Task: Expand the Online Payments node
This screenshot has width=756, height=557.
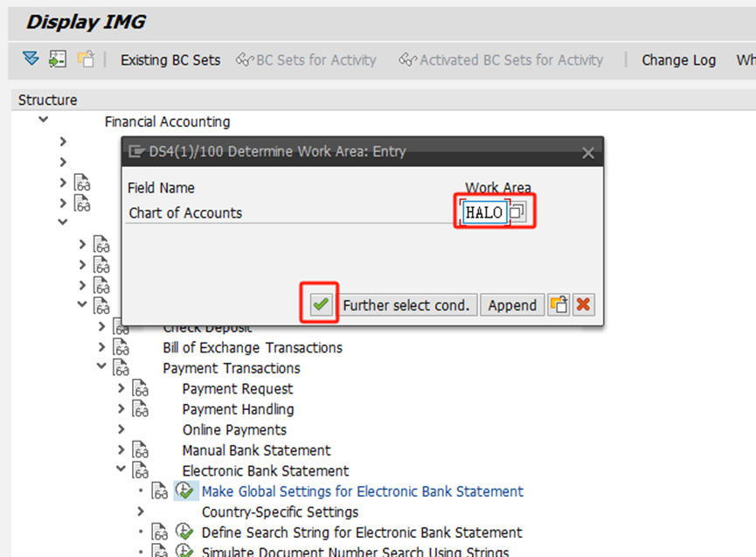Action: 121,429
